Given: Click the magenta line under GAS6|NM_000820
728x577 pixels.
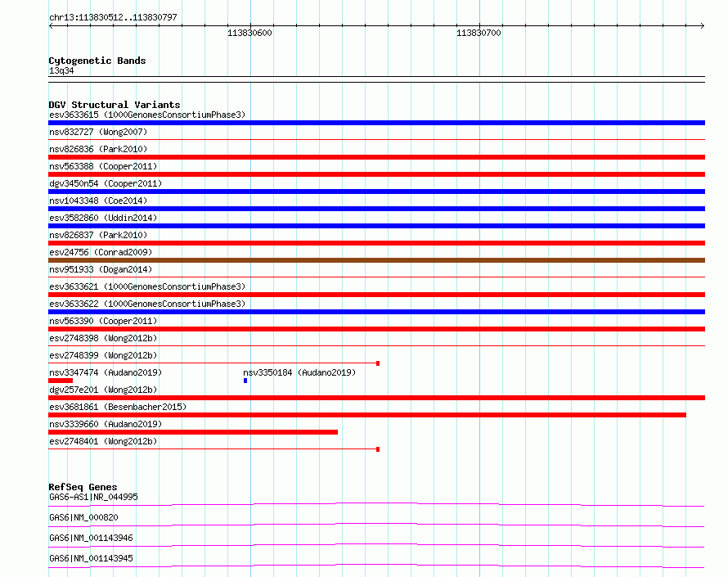Looking at the screenshot, I should coord(376,525).
